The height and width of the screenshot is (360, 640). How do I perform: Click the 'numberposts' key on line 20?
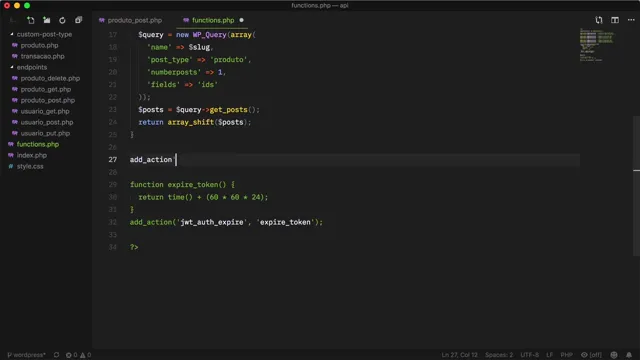tap(174, 72)
